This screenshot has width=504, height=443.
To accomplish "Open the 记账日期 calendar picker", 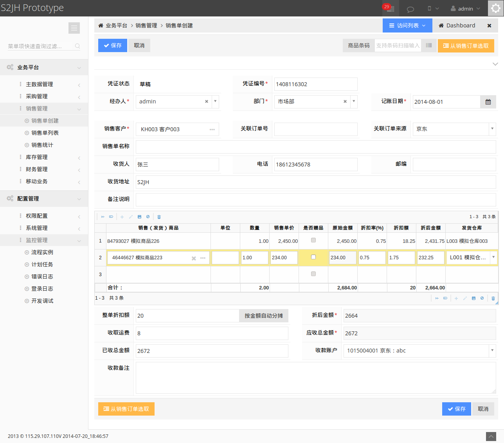I will 488,102.
